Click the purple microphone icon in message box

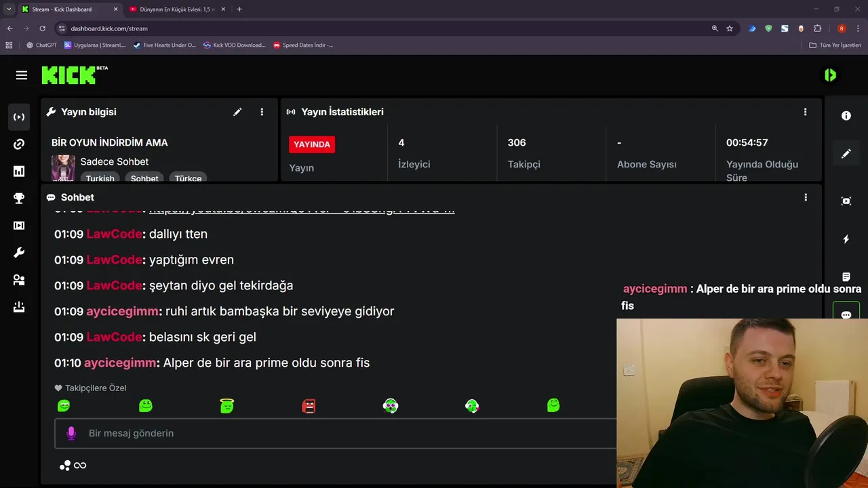71,433
